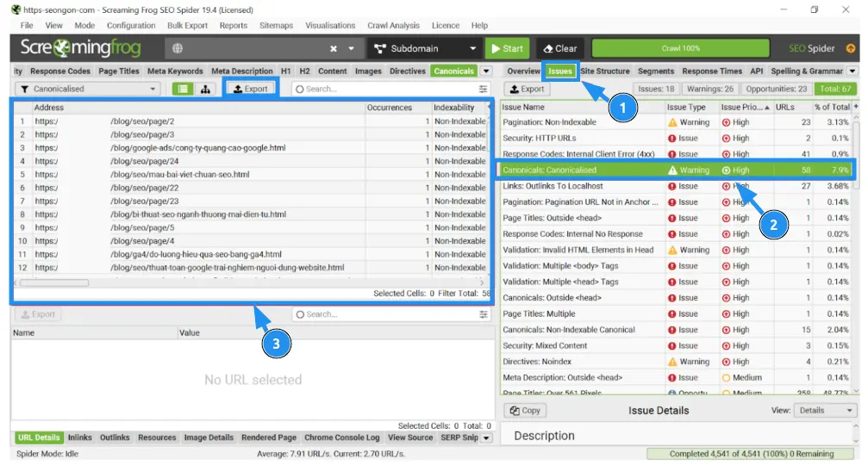This screenshot has height=465, width=868.
Task: Toggle the Issues count filter
Action: tap(656, 89)
